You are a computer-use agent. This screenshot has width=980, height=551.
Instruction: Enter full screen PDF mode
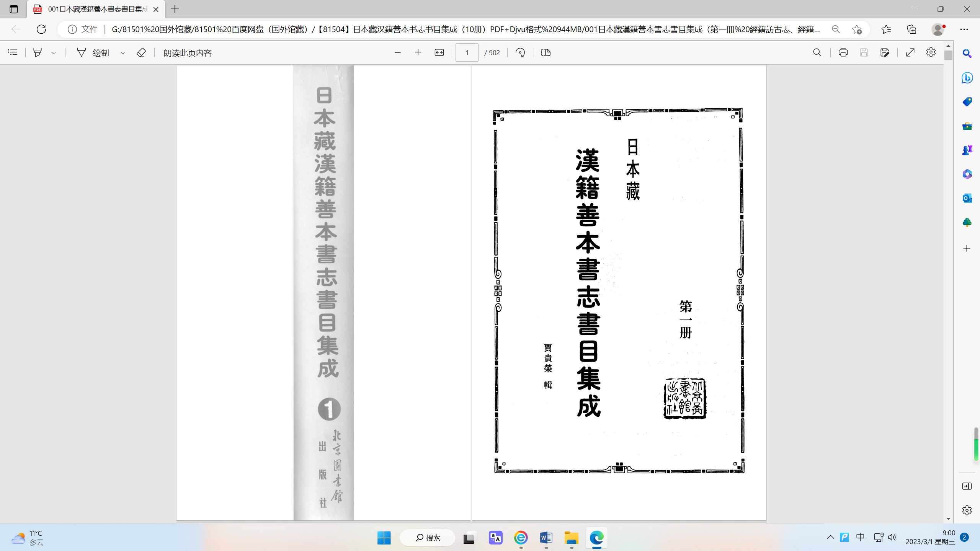click(x=910, y=52)
